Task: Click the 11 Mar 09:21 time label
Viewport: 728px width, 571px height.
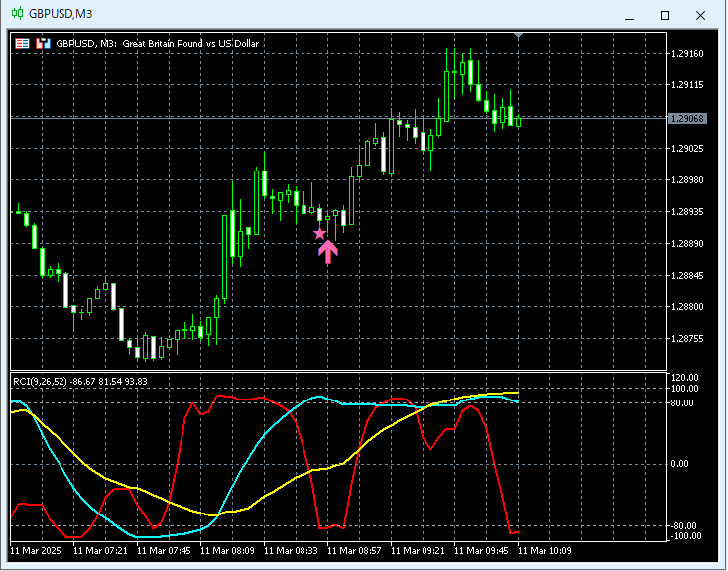Action: (418, 551)
